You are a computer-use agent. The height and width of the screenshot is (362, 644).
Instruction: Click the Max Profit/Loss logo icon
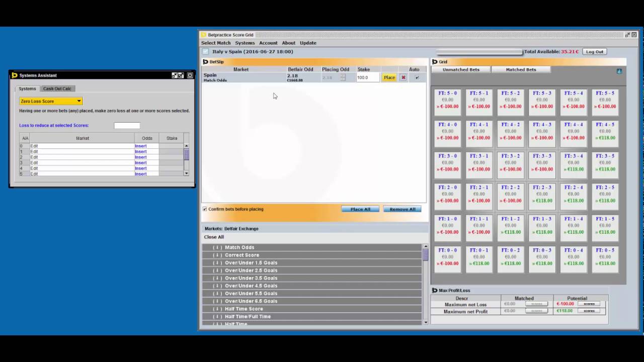click(435, 290)
